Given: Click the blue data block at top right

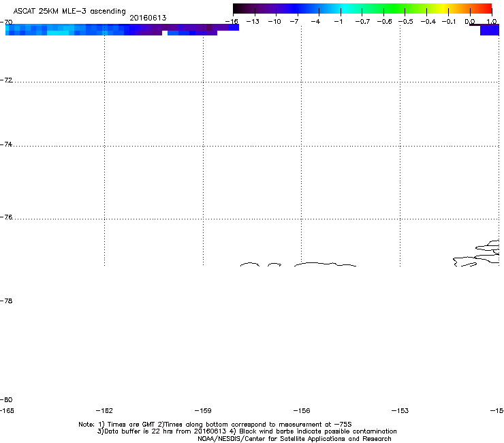Looking at the screenshot, I should (489, 30).
